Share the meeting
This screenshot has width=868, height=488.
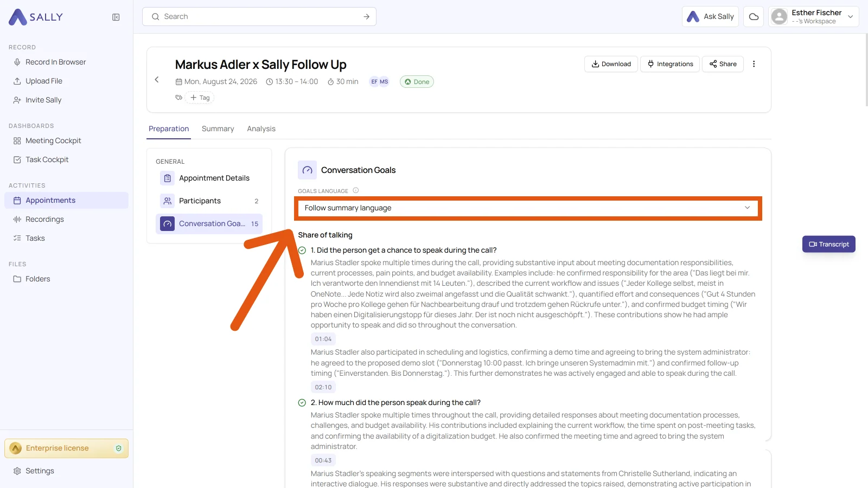point(723,64)
